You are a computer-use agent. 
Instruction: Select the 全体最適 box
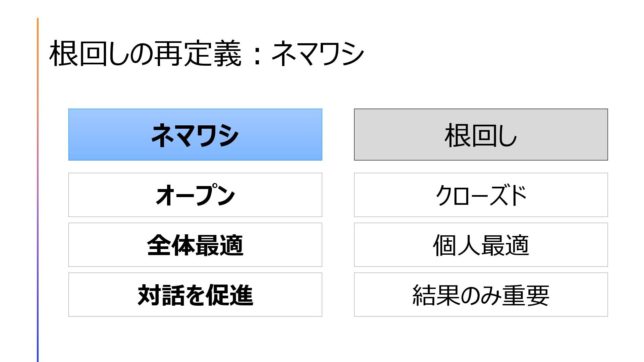195,245
